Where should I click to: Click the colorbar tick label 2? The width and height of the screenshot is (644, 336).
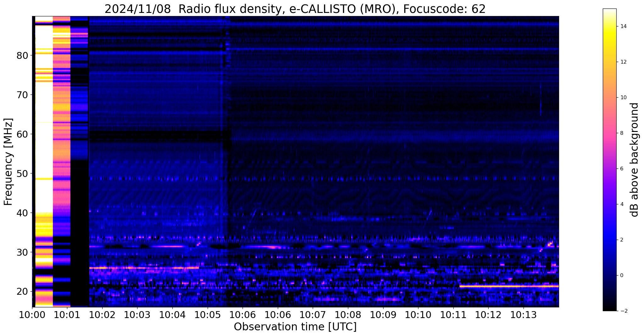tap(621, 240)
